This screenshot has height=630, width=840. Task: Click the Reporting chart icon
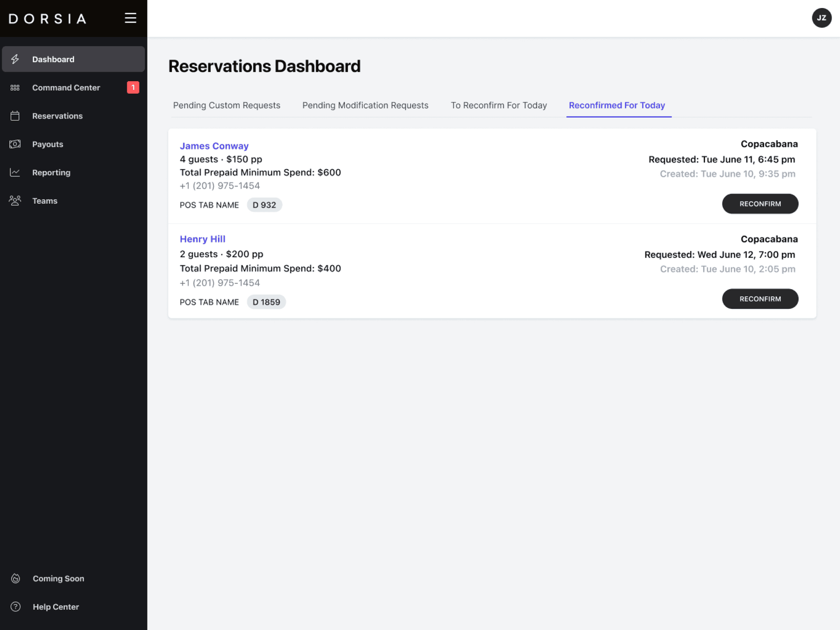click(x=15, y=173)
